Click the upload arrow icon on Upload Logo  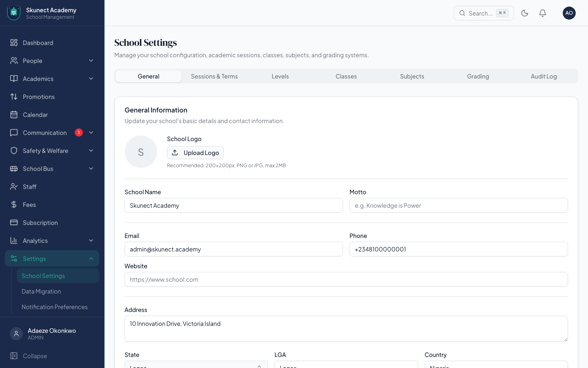pyautogui.click(x=175, y=153)
